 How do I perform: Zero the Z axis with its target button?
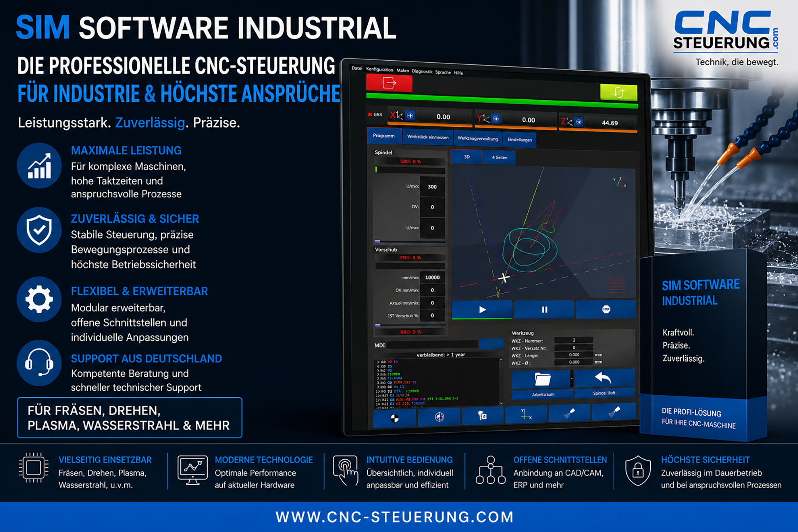(x=579, y=122)
